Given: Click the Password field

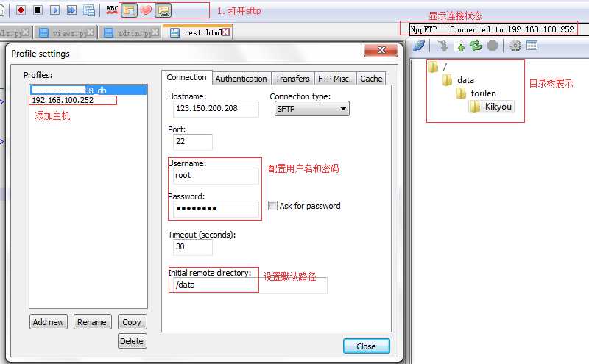Looking at the screenshot, I should (216, 209).
